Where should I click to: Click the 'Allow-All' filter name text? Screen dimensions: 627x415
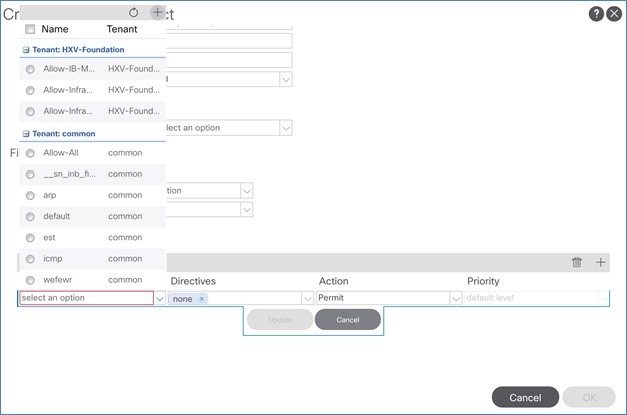point(61,153)
